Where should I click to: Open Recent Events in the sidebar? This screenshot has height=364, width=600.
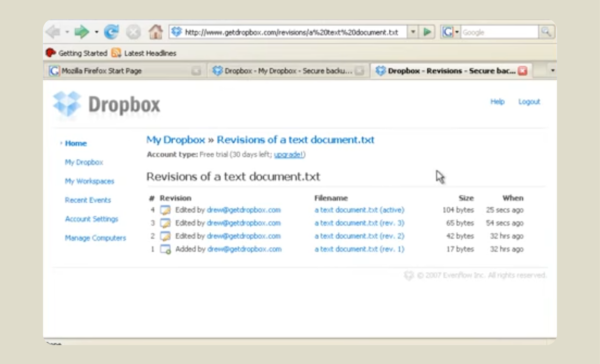coord(88,200)
